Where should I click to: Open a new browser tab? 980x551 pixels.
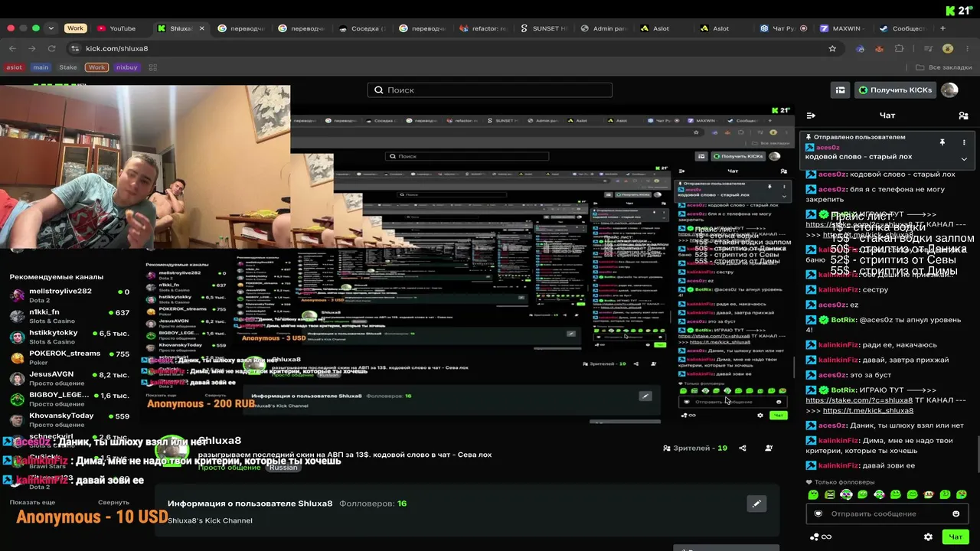point(942,28)
